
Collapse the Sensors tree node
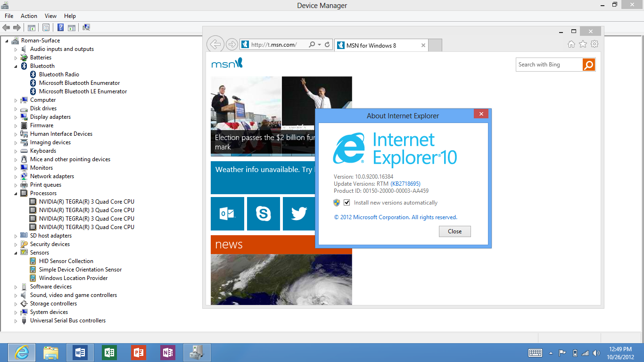click(16, 253)
